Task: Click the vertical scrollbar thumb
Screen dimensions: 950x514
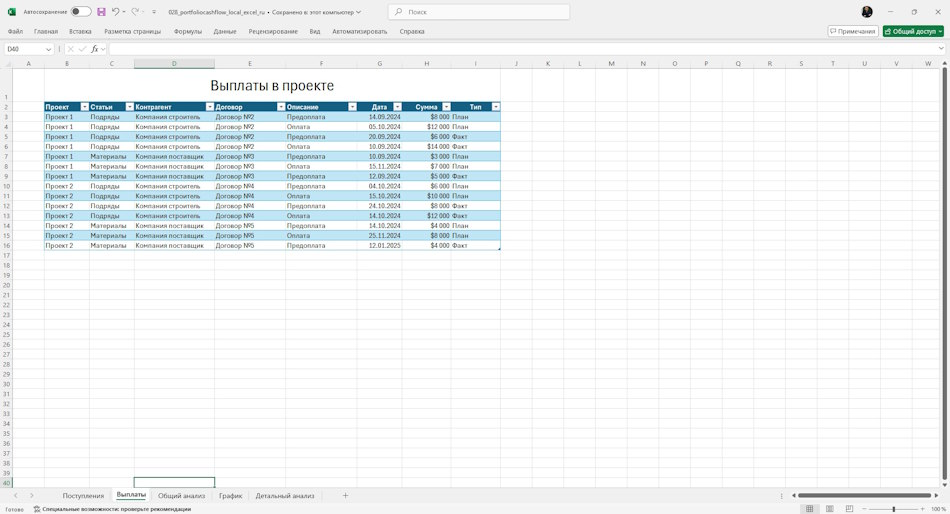Action: click(945, 273)
